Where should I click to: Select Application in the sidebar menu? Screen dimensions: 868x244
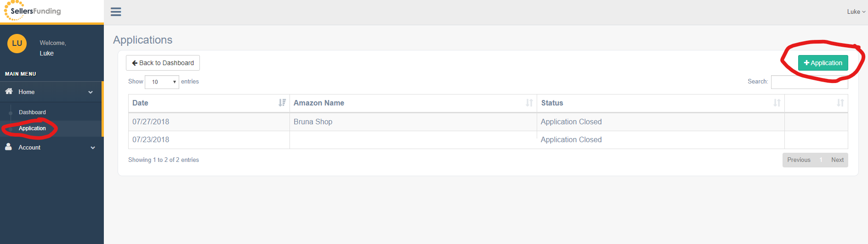pyautogui.click(x=32, y=128)
